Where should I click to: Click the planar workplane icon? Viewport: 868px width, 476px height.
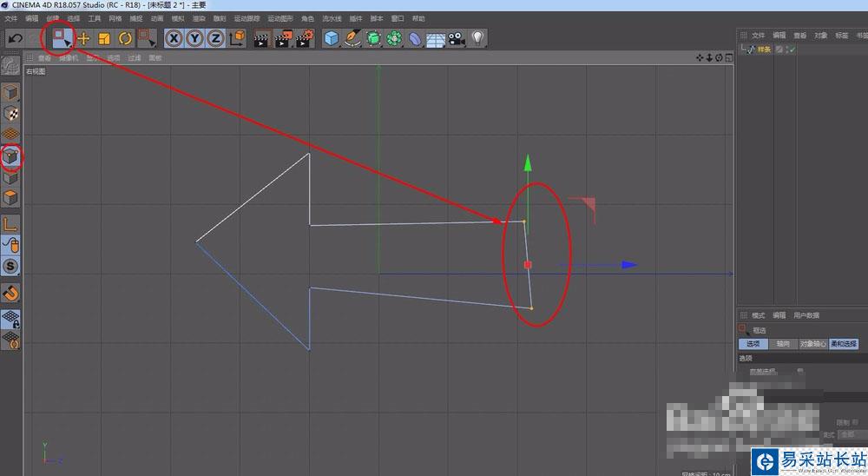click(x=10, y=340)
